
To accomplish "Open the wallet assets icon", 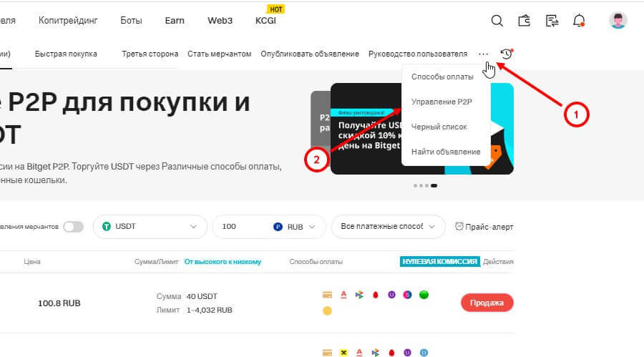I will pos(524,21).
